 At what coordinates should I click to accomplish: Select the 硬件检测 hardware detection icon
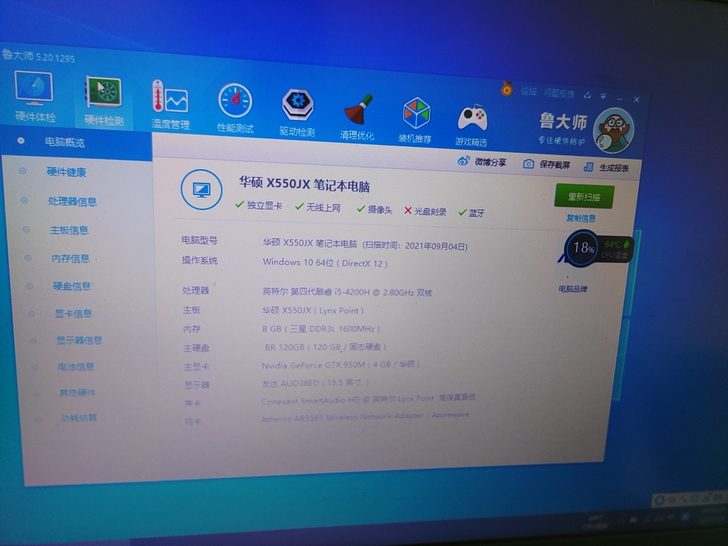[x=104, y=101]
